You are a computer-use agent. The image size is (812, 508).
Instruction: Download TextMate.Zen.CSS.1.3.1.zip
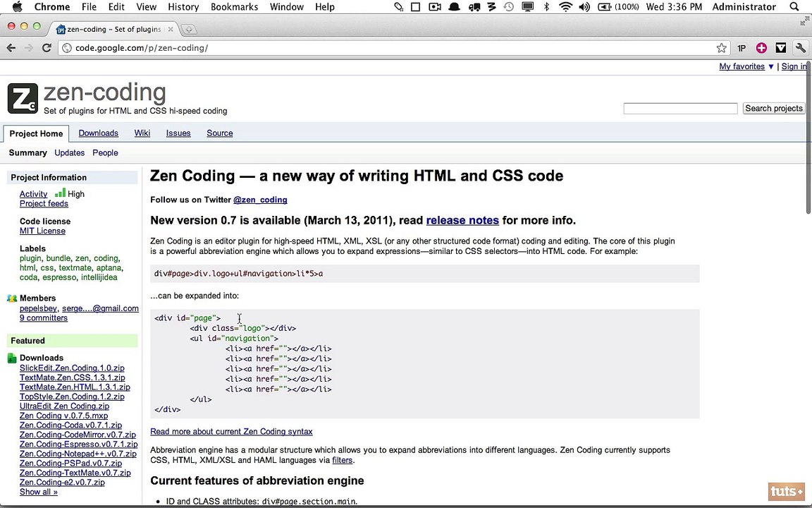coord(72,377)
